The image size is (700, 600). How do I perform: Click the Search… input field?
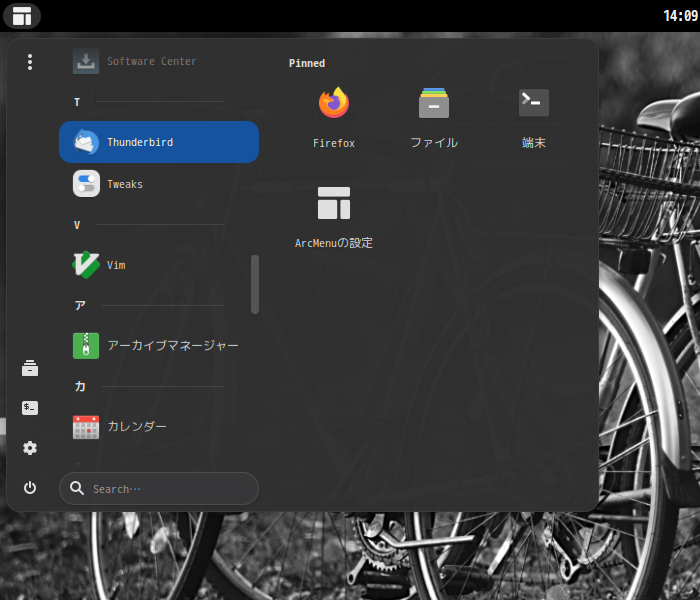coord(159,488)
